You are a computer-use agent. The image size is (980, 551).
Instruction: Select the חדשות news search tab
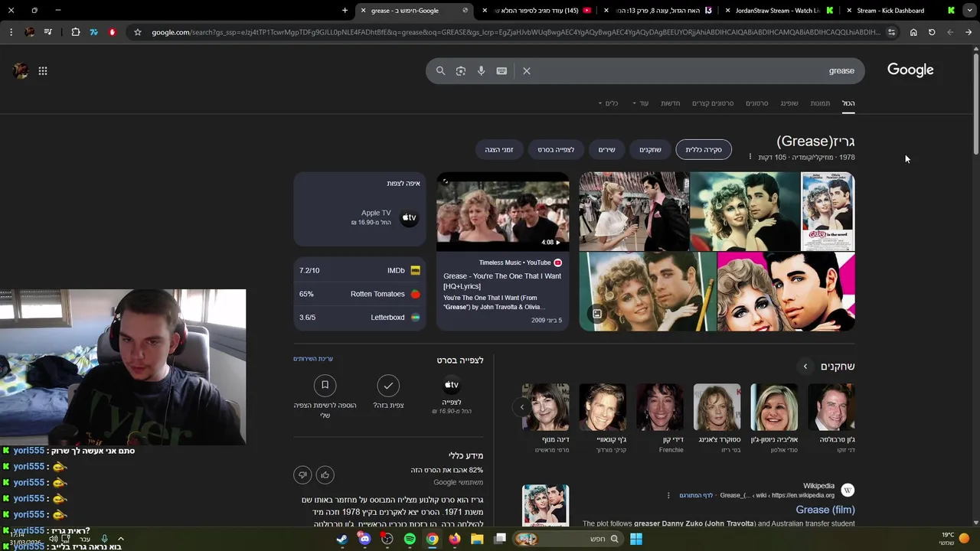tap(671, 103)
